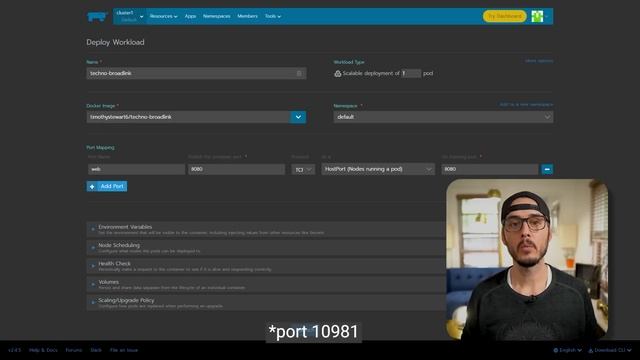
Task: Open the Tools menu
Action: tap(273, 16)
